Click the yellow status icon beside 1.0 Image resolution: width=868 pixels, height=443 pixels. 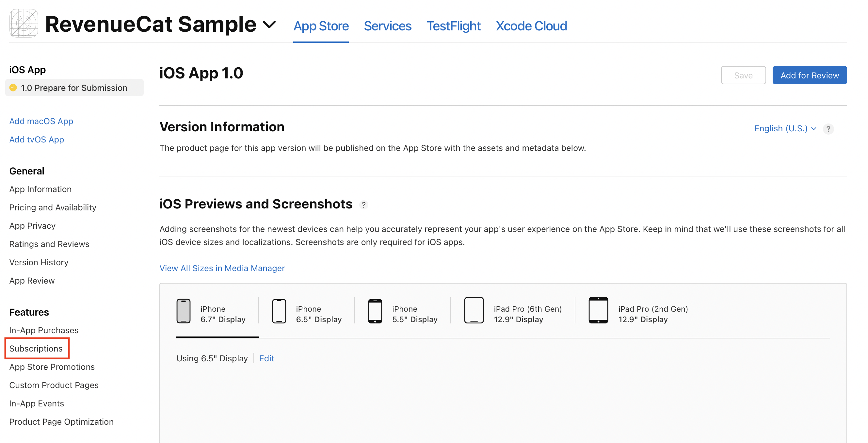point(13,88)
